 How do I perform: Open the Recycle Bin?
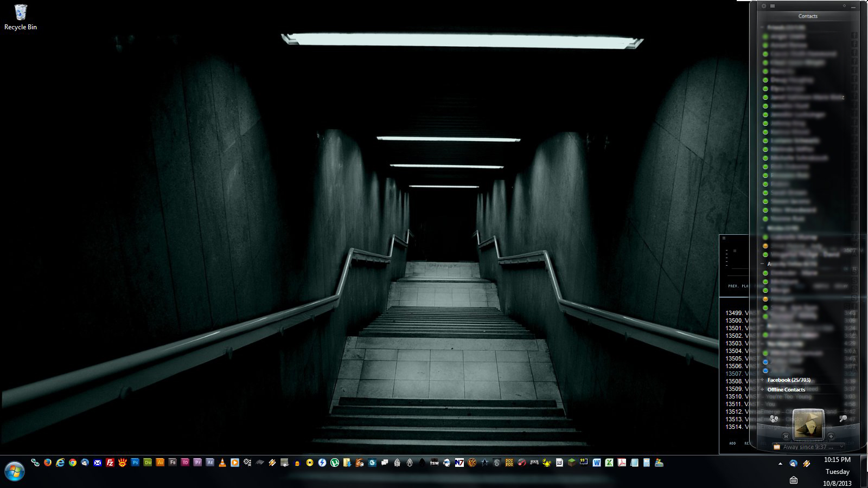[x=21, y=17]
